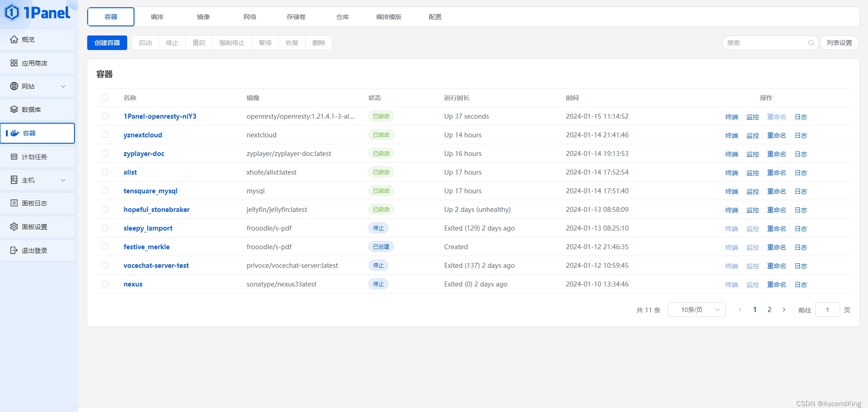Switch to the 配置 tab
868x412 pixels.
click(x=435, y=17)
